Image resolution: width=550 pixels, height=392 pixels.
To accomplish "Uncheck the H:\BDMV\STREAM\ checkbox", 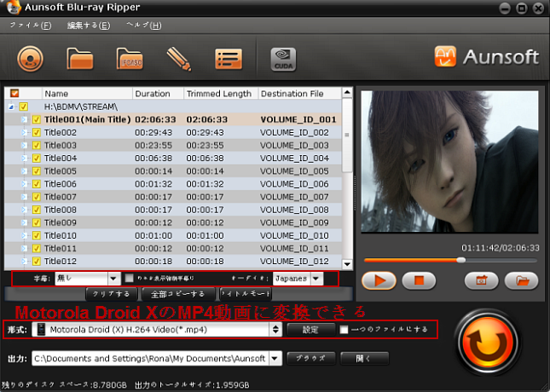I will (24, 107).
